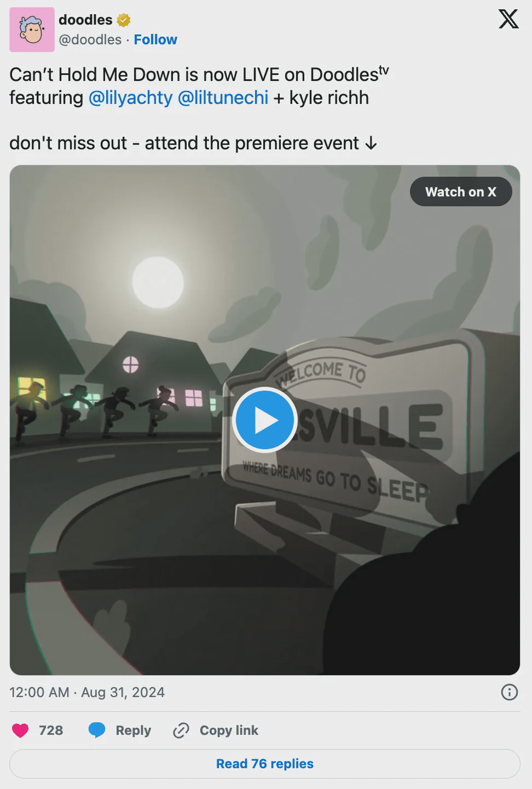
Task: Open the doodles profile avatar
Action: [x=32, y=30]
